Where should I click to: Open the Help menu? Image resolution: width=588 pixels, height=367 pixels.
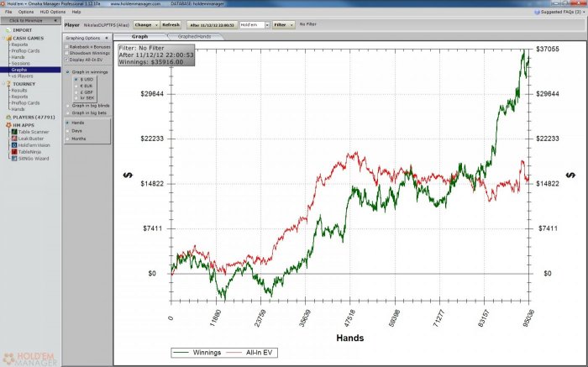(76, 12)
